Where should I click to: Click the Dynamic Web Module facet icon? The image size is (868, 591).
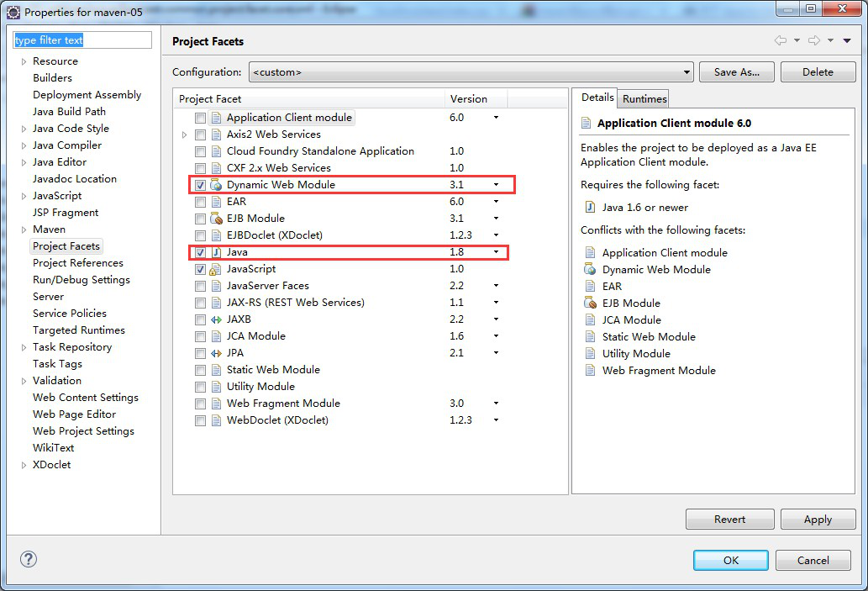217,185
